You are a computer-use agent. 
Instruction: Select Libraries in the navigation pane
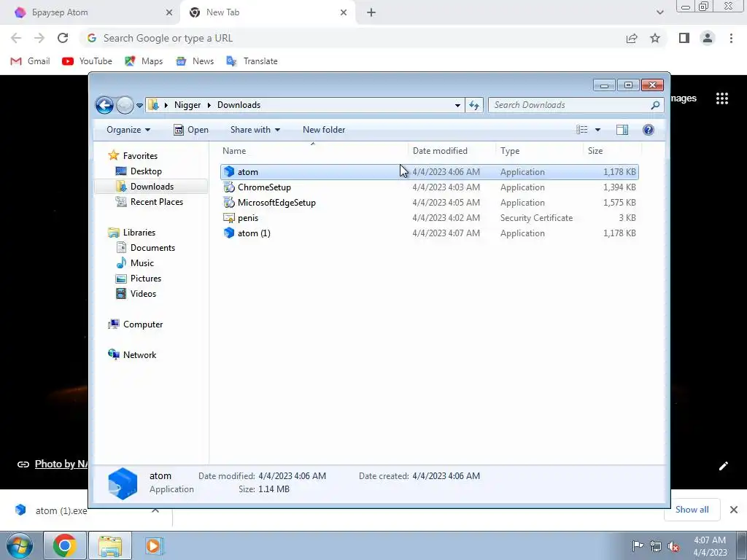pos(132,233)
